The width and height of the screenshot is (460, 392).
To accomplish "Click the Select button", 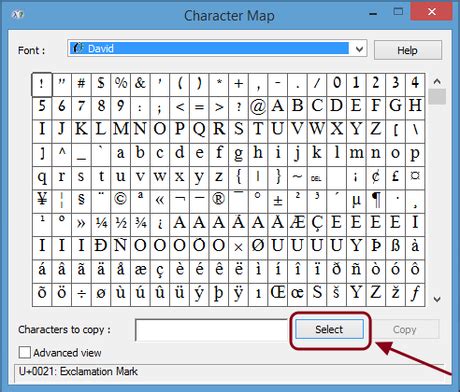I will click(329, 329).
